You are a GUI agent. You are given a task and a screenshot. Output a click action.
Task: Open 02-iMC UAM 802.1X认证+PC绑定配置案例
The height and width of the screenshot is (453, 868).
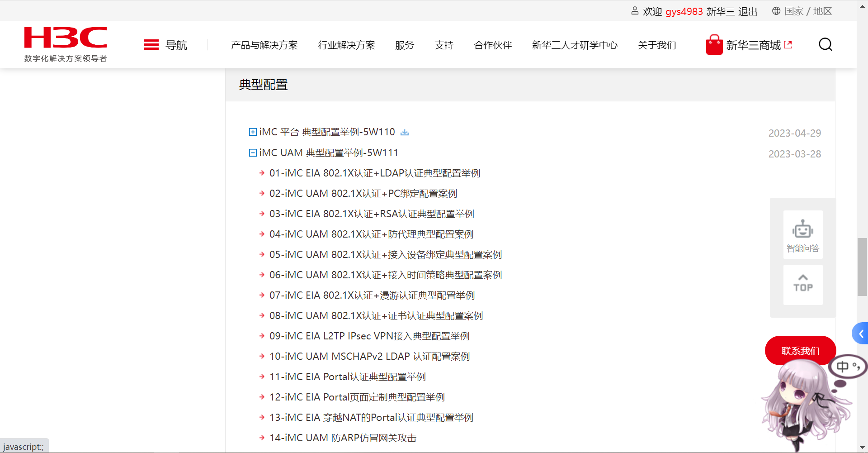(363, 194)
